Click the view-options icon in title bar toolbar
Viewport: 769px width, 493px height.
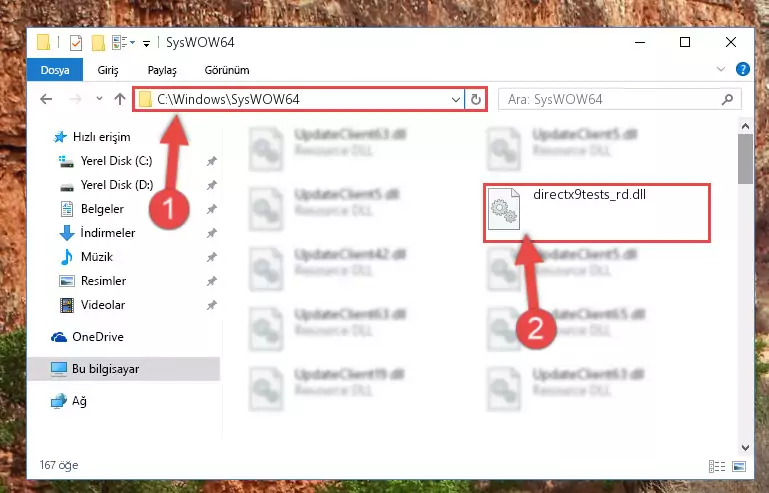(x=120, y=43)
